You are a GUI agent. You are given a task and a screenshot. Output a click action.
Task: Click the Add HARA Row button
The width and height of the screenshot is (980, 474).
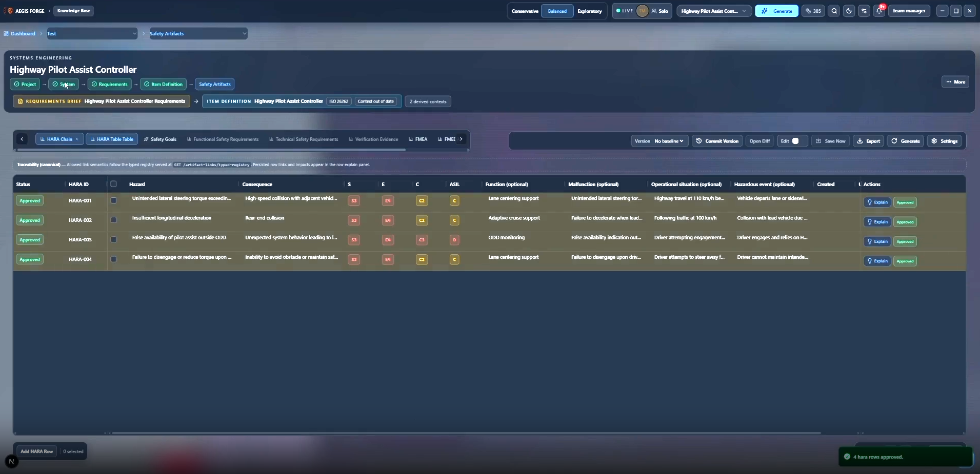36,451
